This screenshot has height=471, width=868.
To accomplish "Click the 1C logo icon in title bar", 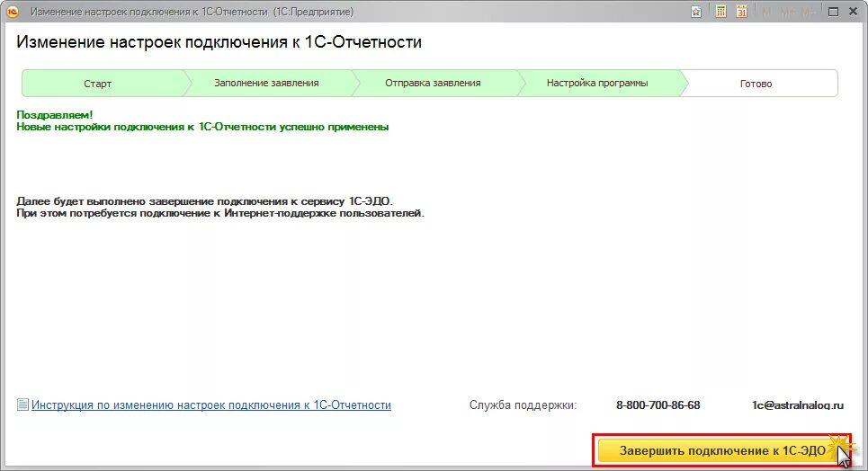I will (12, 12).
